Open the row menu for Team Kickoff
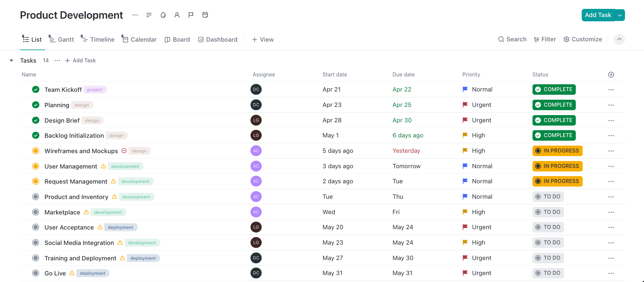This screenshot has width=644, height=282. point(611,90)
